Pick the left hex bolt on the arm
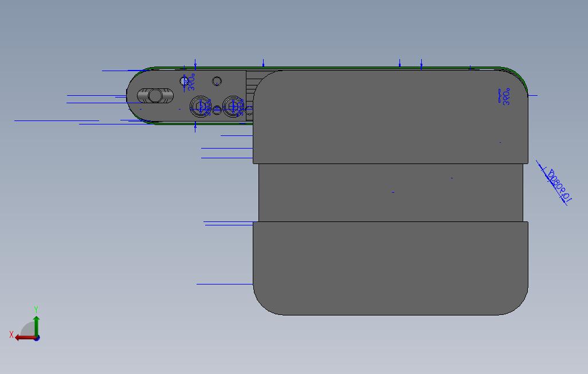The width and height of the screenshot is (588, 374). coord(201,107)
